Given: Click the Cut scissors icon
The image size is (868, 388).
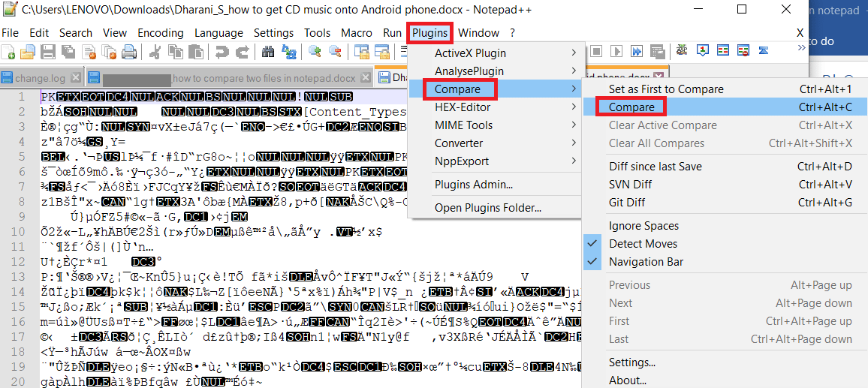Looking at the screenshot, I should [155, 52].
